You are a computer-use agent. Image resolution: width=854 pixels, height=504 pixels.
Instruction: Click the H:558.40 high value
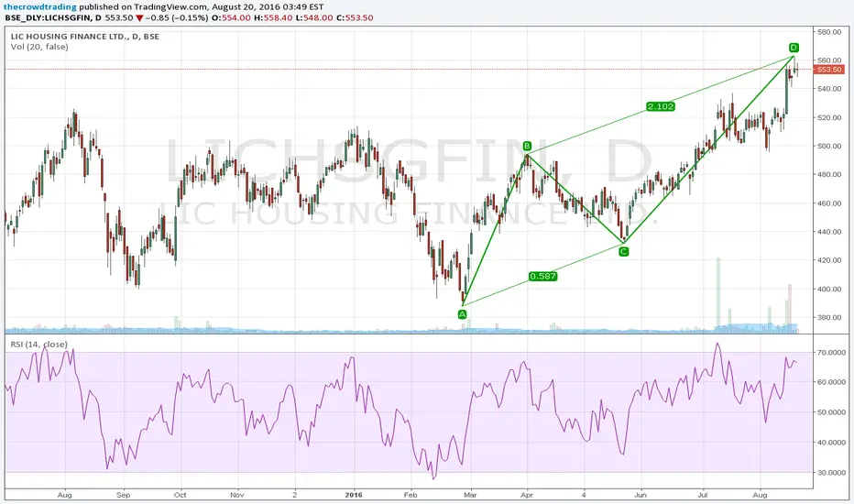click(273, 17)
